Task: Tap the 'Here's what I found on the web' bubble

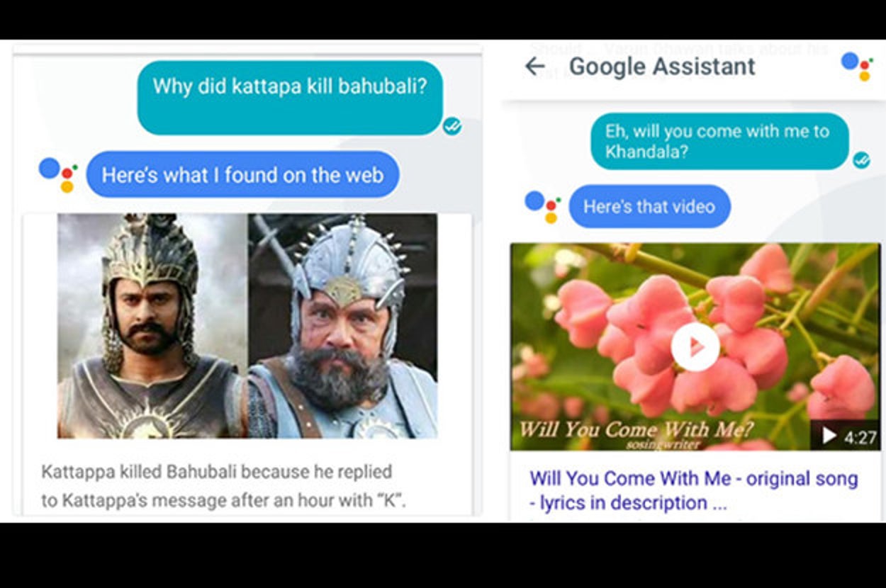Action: tap(242, 174)
